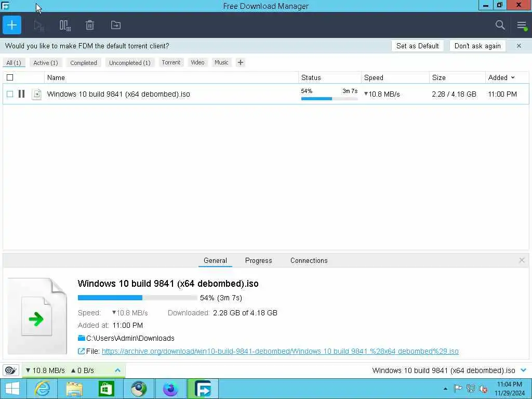Viewport: 532px width, 399px height.
Task: Open the Firefox-like browser taskbar icon
Action: coord(170,389)
